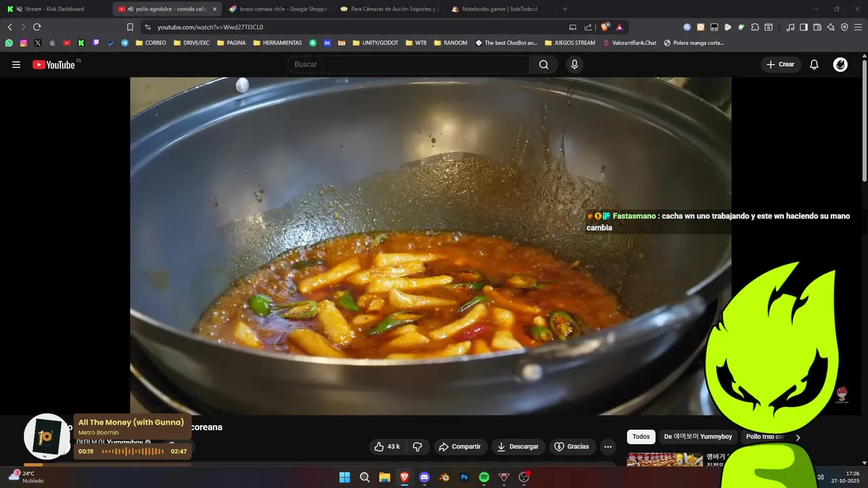Click the Gracias button
Screen dimensions: 868x488
click(572, 447)
